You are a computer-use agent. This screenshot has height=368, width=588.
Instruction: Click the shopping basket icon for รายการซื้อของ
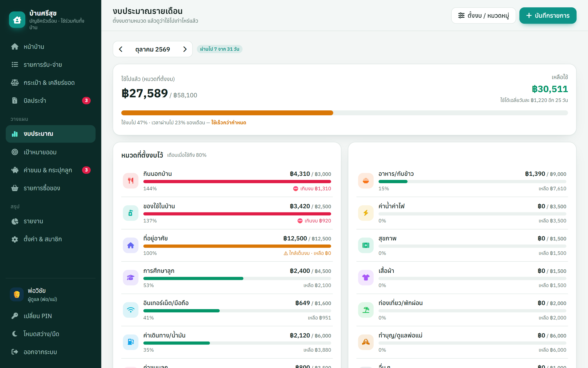pos(15,188)
